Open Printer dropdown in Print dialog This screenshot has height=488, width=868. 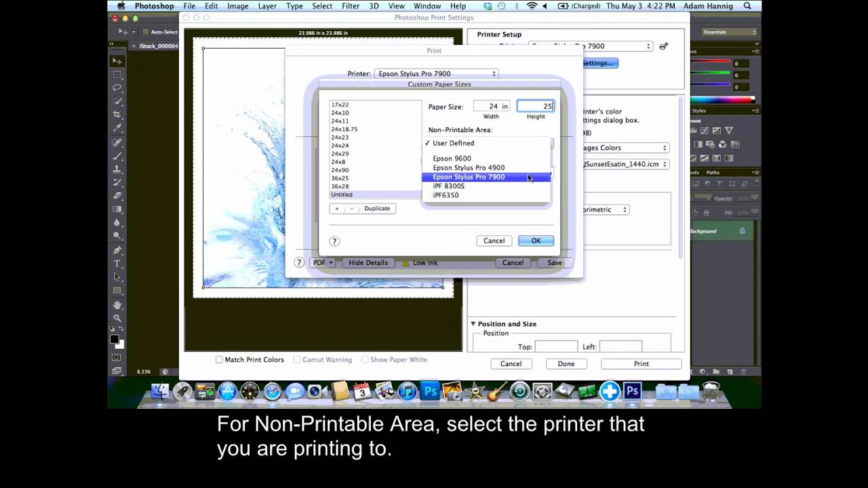tap(436, 74)
